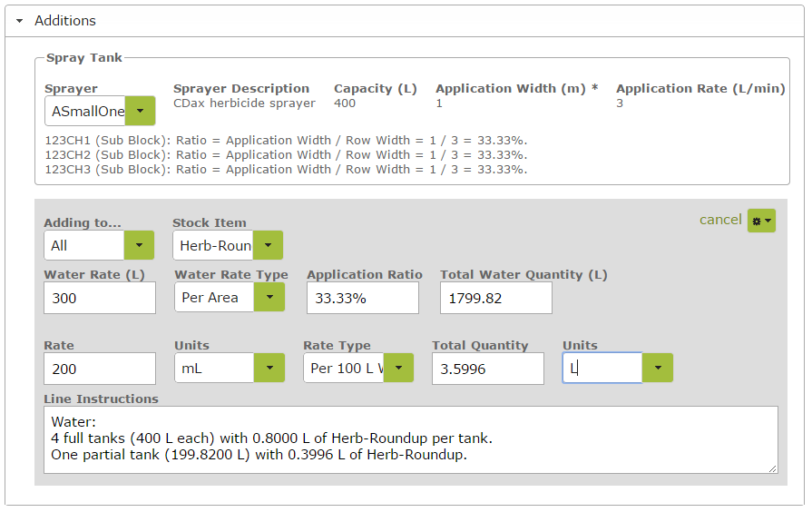The width and height of the screenshot is (812, 512).
Task: Click the Total Water Quantity field 1799.82
Action: pos(496,298)
